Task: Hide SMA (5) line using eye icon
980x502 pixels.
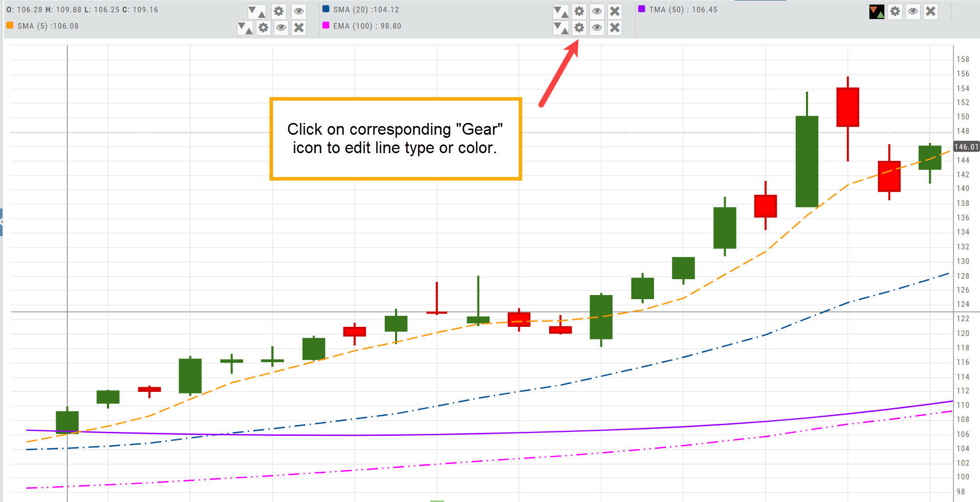Action: click(281, 28)
